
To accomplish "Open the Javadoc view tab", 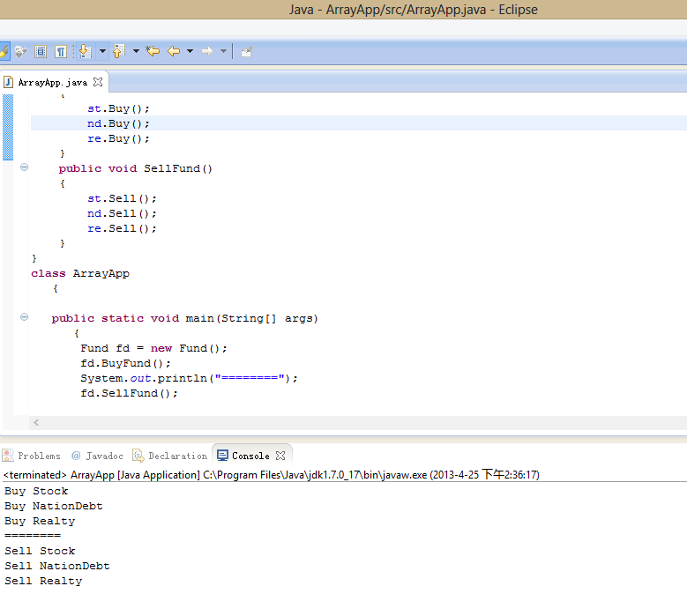I will [x=97, y=456].
